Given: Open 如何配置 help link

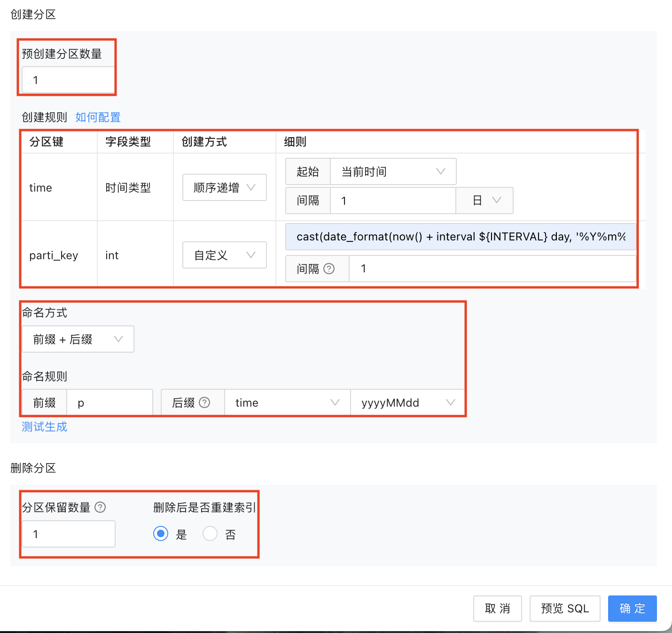Looking at the screenshot, I should click(x=98, y=117).
